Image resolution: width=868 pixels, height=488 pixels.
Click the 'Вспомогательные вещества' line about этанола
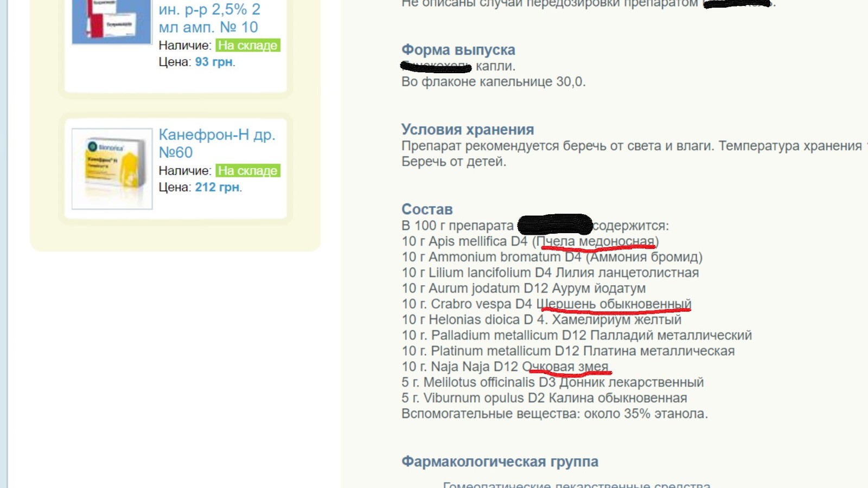pyautogui.click(x=554, y=414)
